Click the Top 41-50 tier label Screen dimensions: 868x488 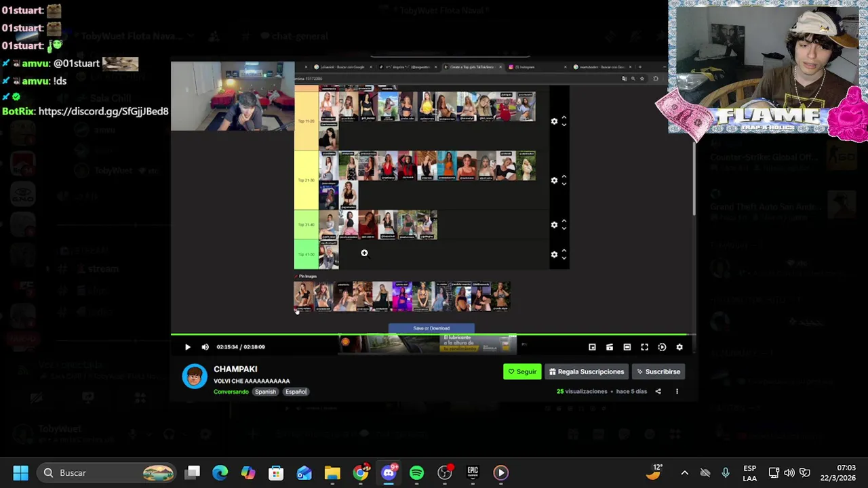[x=306, y=254]
